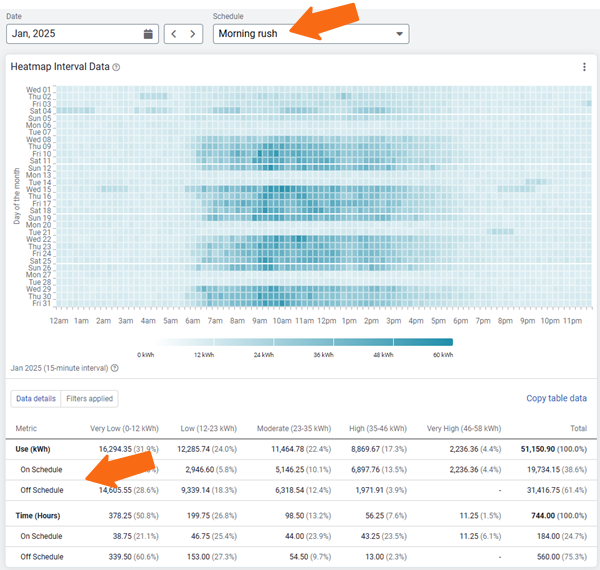Viewport: 600px width, 570px height.
Task: Open the three-dot heatmap options menu
Action: pyautogui.click(x=584, y=67)
